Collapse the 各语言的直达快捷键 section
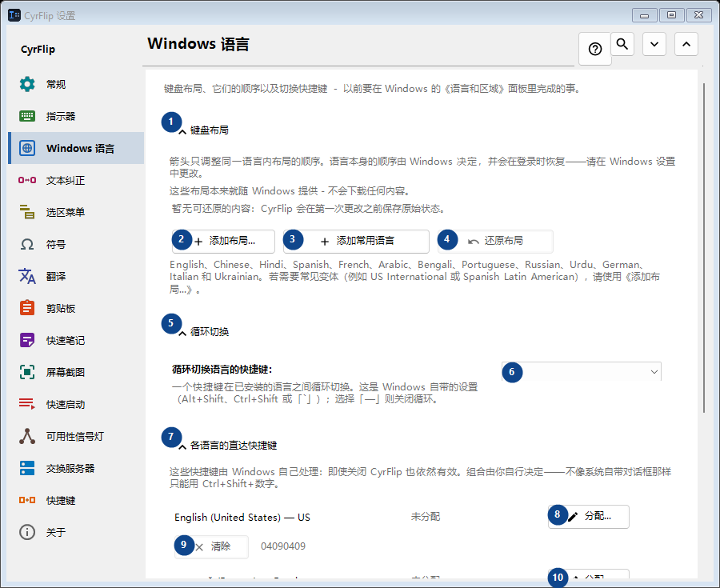720x588 pixels. pyautogui.click(x=182, y=446)
